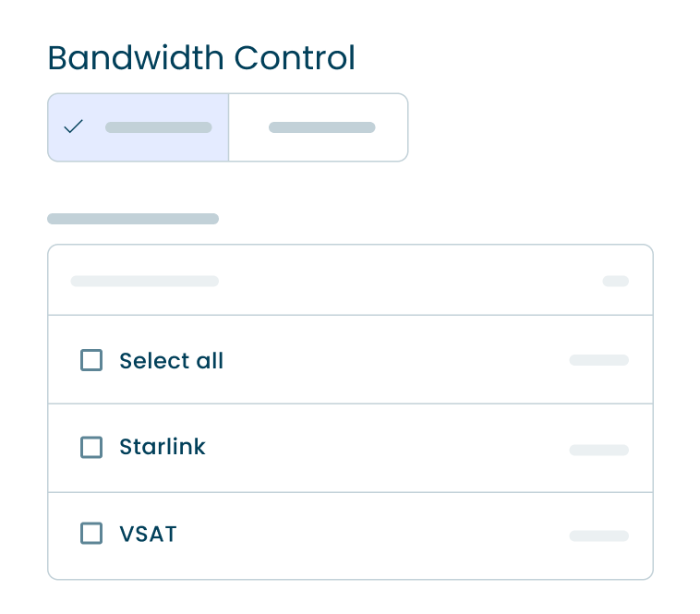Switch to the unselected right segment
700x614 pixels.
coord(318,127)
